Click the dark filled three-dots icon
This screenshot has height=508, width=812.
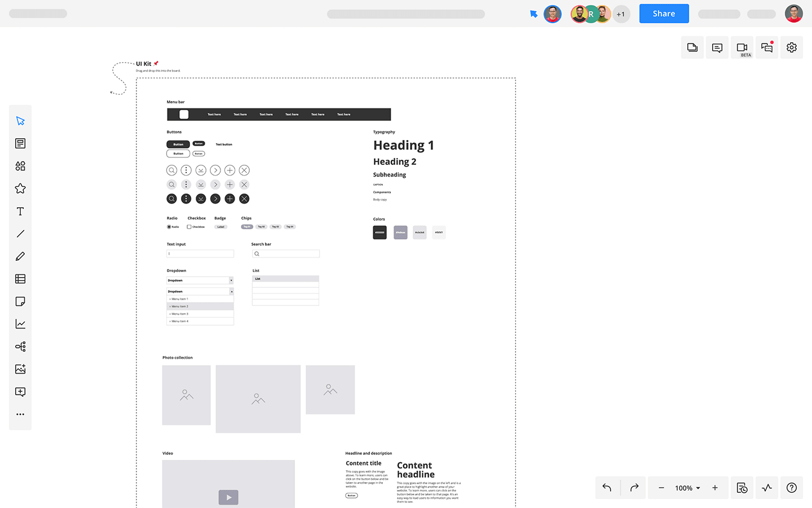[186, 199]
